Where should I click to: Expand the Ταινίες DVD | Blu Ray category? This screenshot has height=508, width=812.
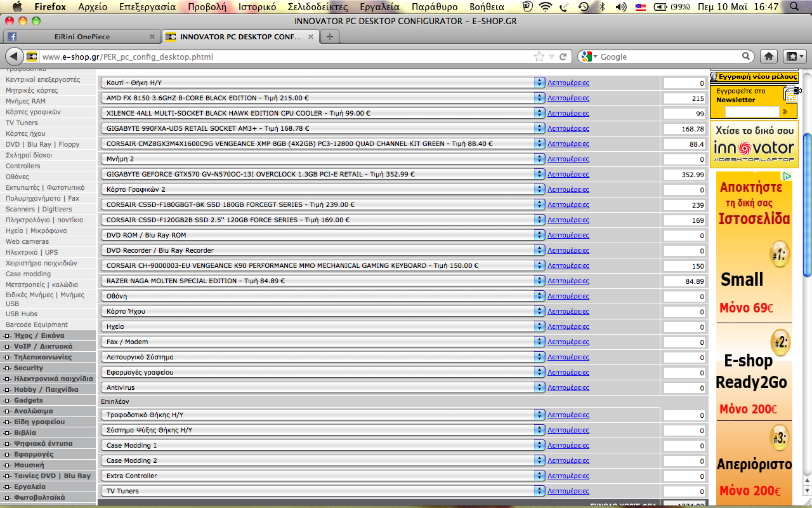point(52,476)
